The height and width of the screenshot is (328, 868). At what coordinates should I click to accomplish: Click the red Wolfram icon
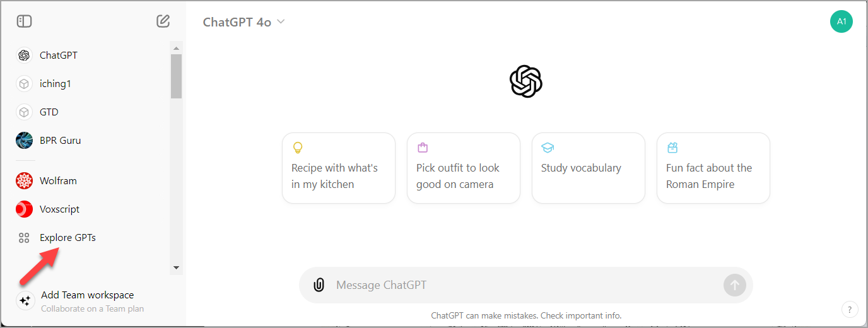coord(24,181)
